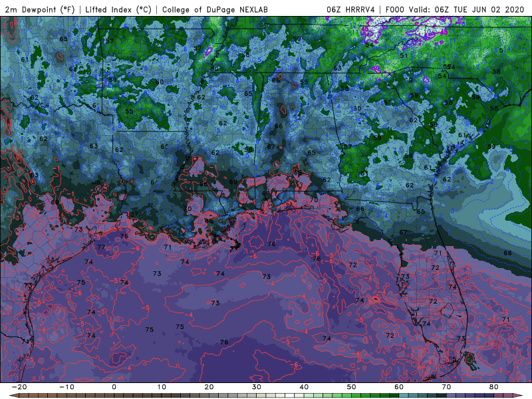Click the 77 dewpoint value near the Texas coast
Image resolution: width=532 pixels, height=399 pixels.
101,247
